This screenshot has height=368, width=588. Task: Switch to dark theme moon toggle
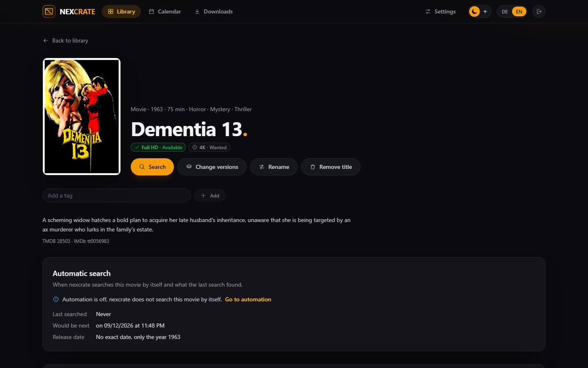pyautogui.click(x=474, y=11)
